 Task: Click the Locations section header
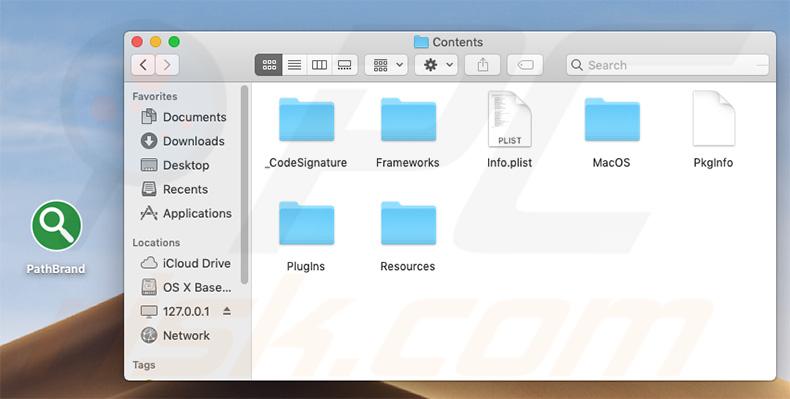(x=156, y=242)
